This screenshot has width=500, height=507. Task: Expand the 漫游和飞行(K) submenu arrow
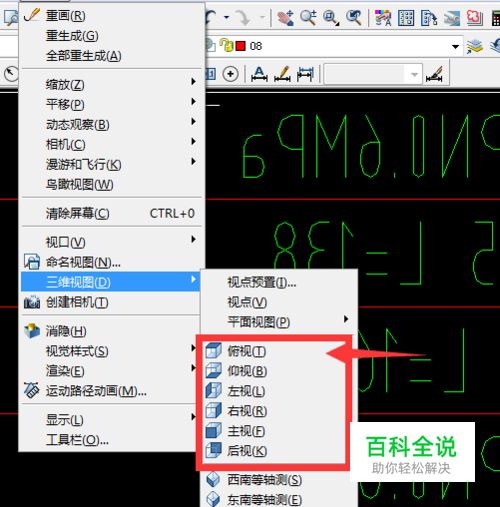[193, 161]
